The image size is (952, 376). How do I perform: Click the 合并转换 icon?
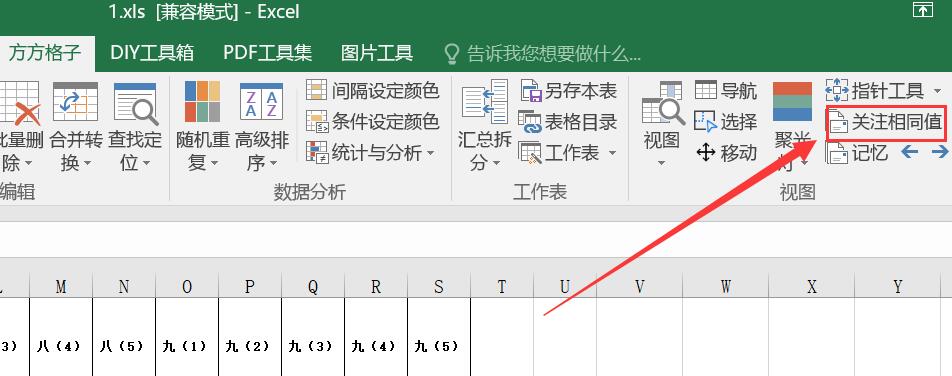pos(75,101)
